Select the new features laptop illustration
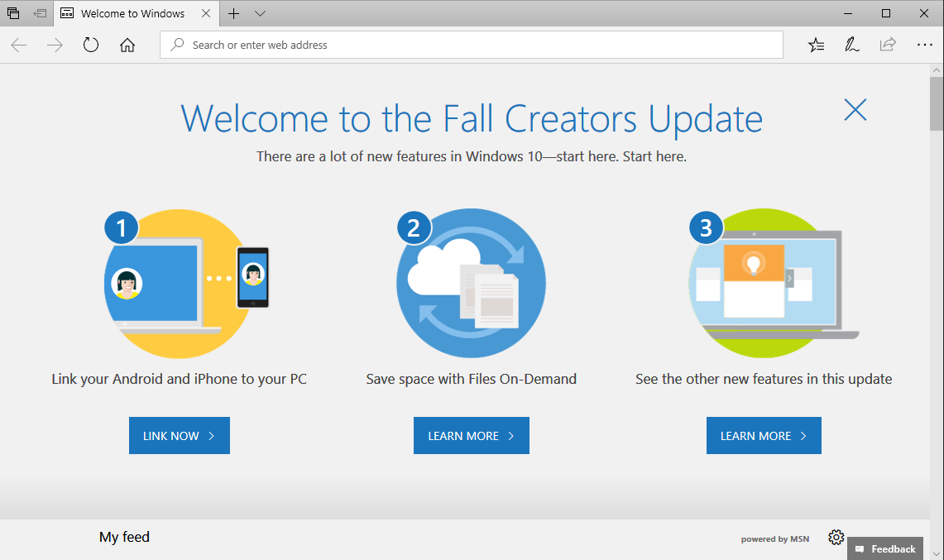 pyautogui.click(x=774, y=284)
